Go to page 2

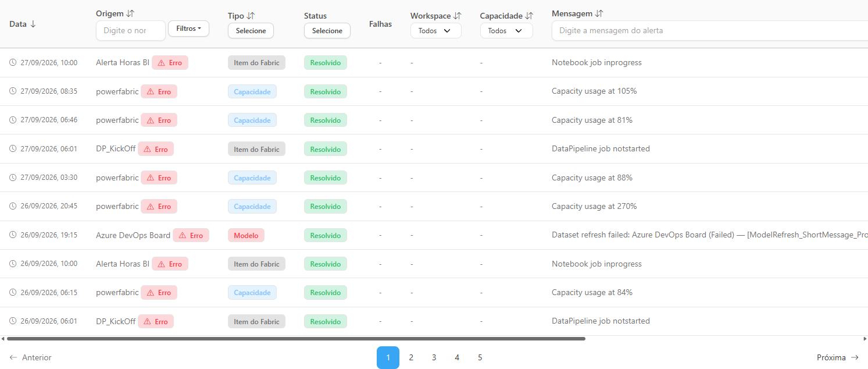(x=411, y=357)
